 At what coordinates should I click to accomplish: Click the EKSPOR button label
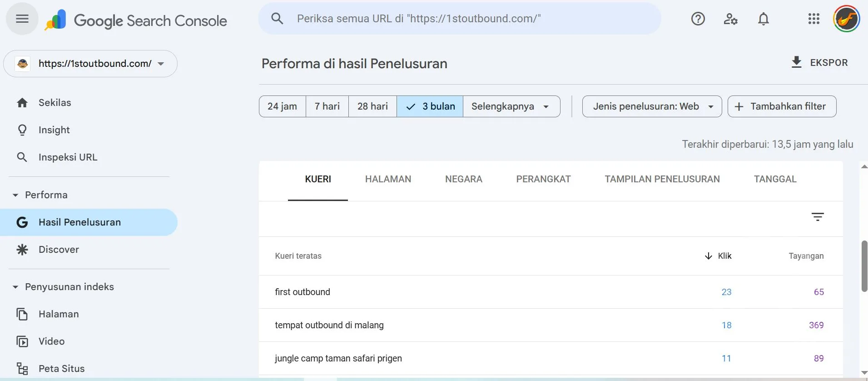pyautogui.click(x=829, y=63)
